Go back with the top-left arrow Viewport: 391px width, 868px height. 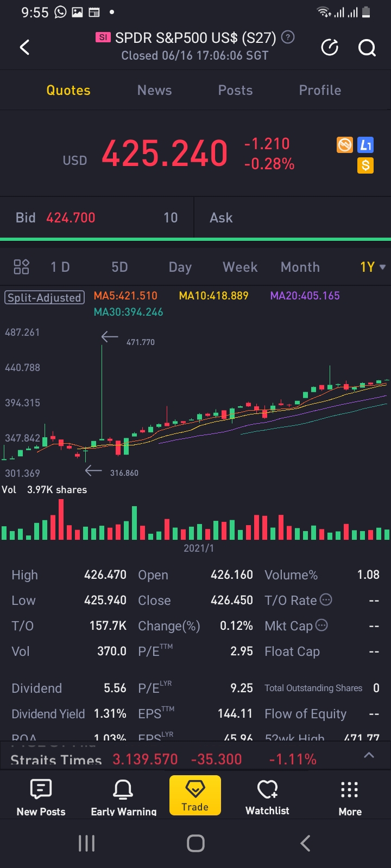click(24, 47)
